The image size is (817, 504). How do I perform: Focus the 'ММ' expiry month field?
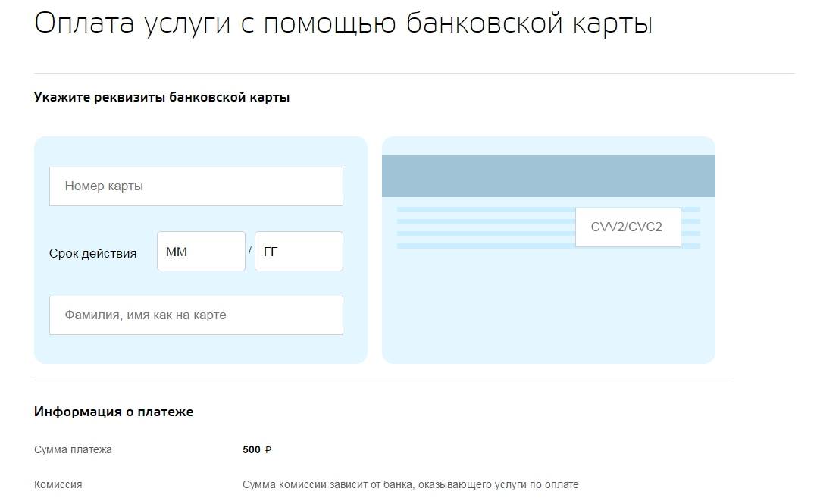201,252
